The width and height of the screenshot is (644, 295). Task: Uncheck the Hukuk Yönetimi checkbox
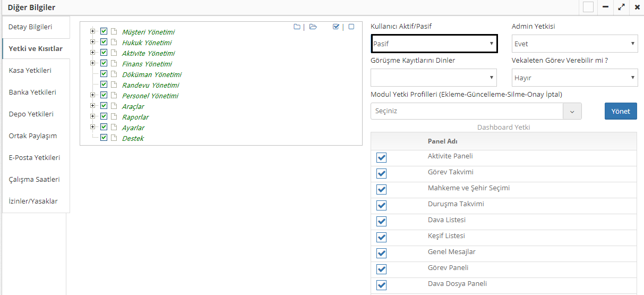(x=104, y=42)
